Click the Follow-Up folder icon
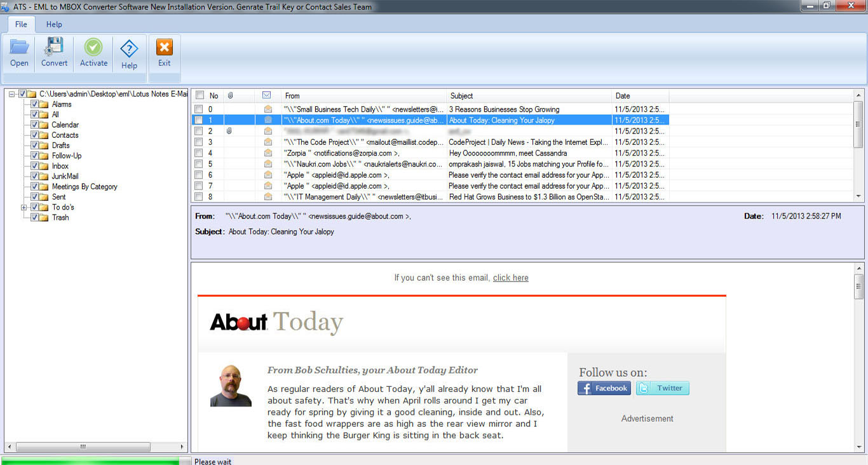The image size is (868, 465). (44, 156)
